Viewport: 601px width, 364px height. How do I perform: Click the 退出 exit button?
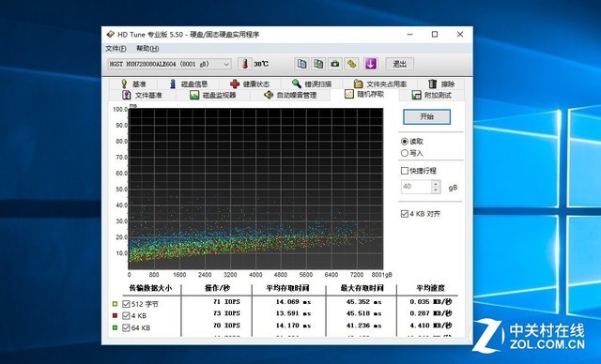[x=399, y=64]
